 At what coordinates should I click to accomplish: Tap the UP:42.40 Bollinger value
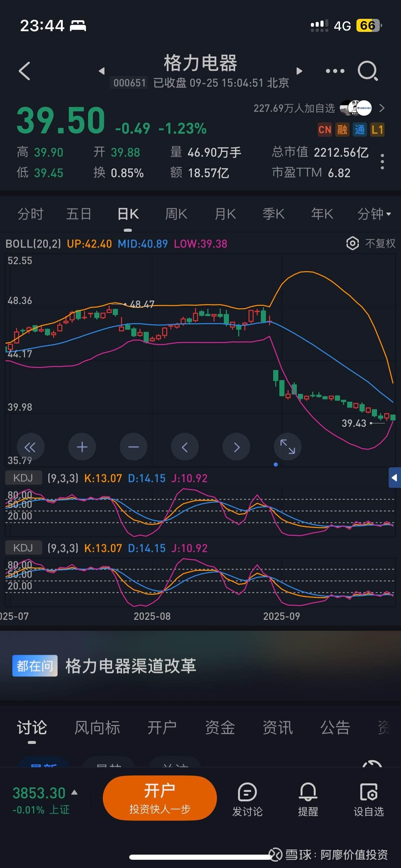89,244
